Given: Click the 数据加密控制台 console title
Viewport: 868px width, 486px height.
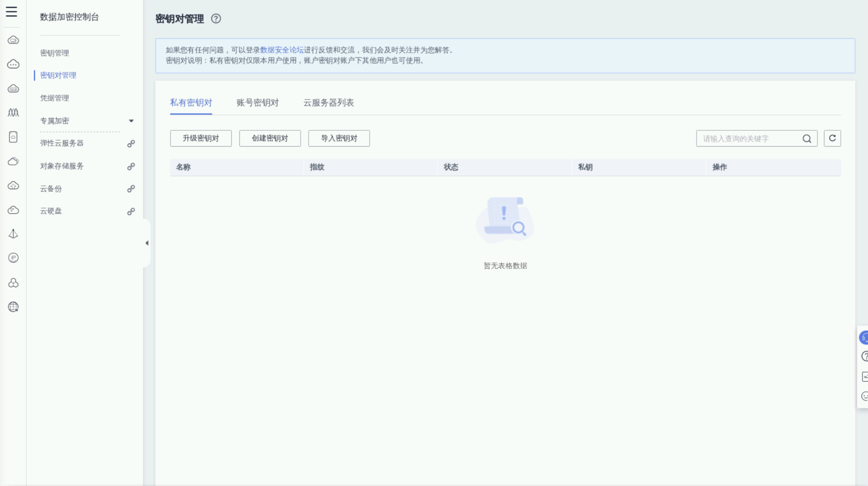Looking at the screenshot, I should [x=69, y=17].
